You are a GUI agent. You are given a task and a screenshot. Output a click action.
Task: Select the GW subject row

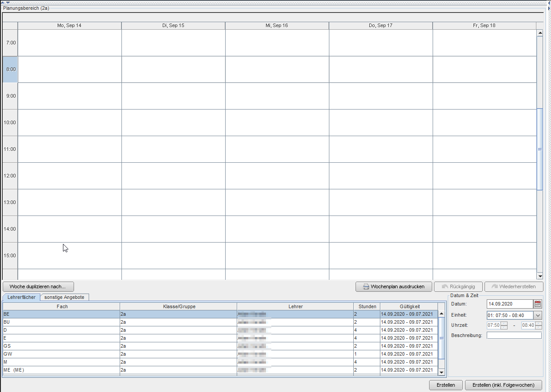click(x=220, y=354)
